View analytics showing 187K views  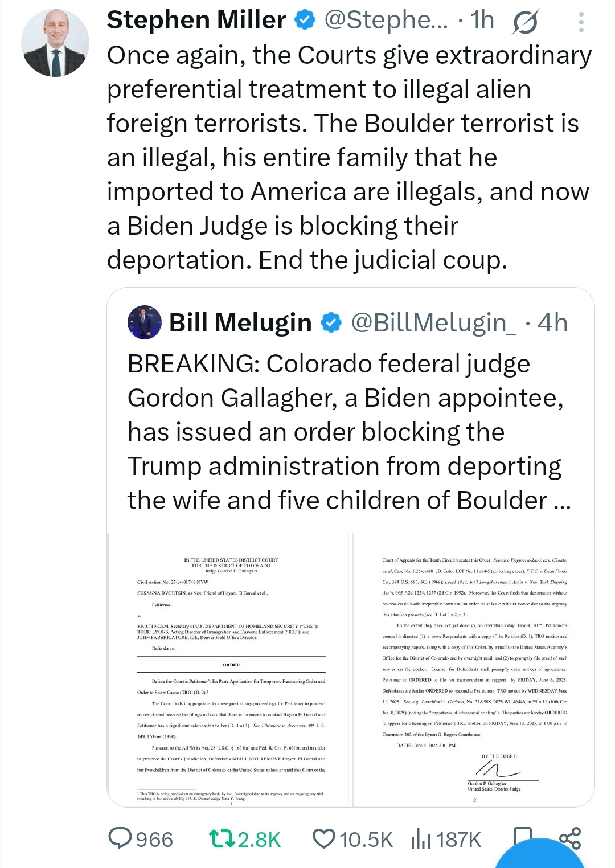(421, 838)
